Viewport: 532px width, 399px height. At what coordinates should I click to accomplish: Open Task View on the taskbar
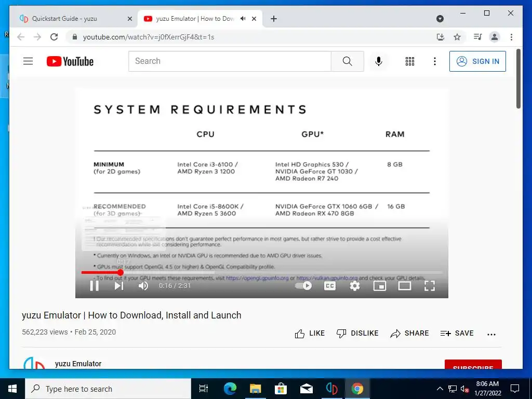[204, 389]
